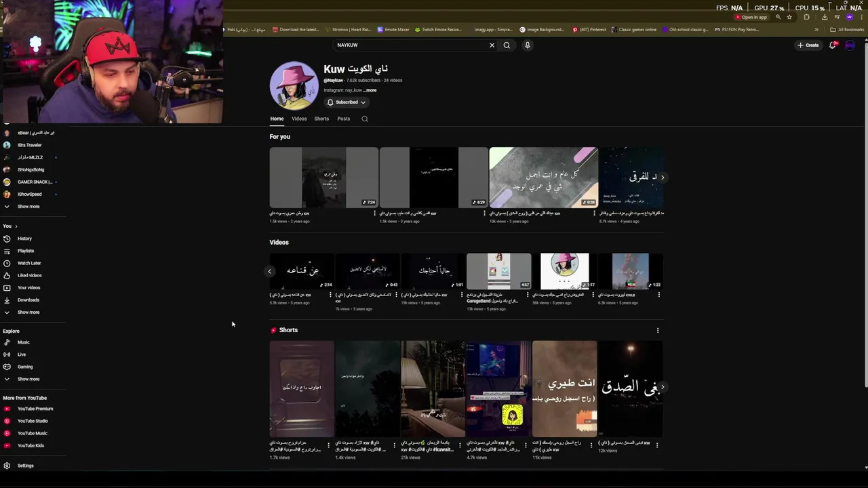Open Classic games online bookmark
The height and width of the screenshot is (488, 868).
coord(634,30)
